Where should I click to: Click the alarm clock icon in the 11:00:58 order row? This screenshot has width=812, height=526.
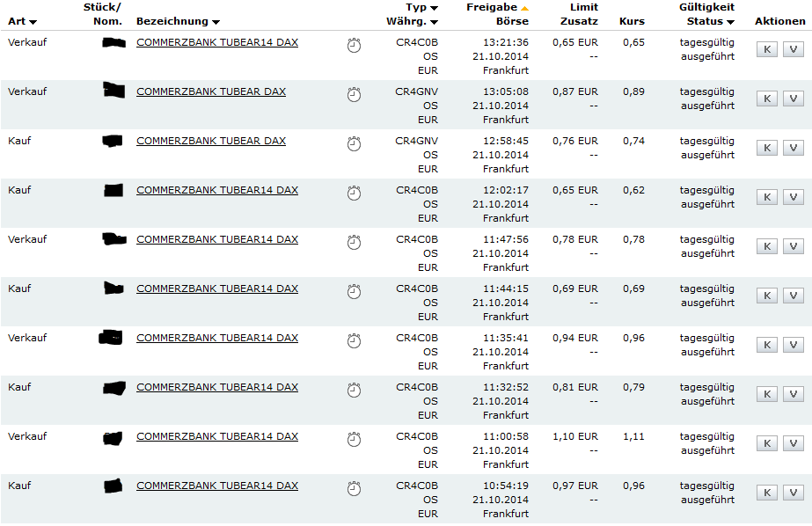[354, 440]
